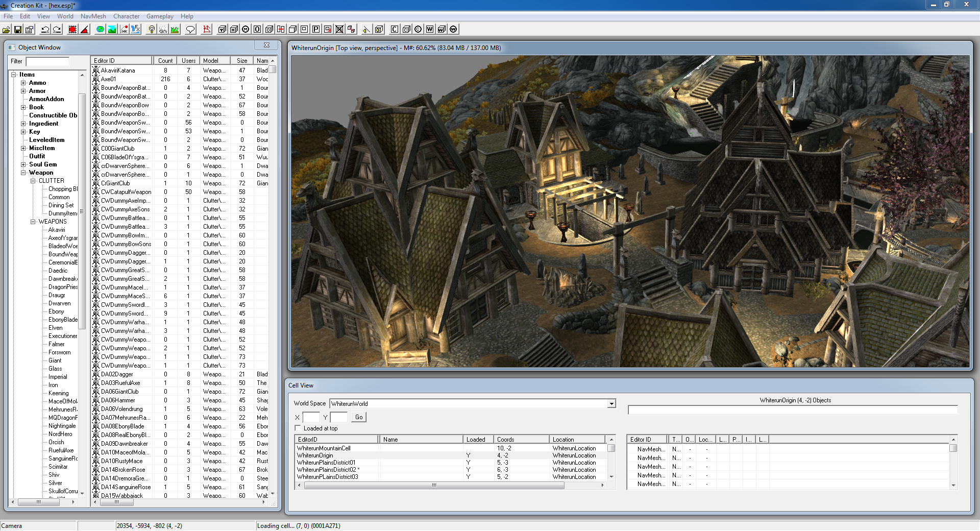Toggle grass display in the render window
This screenshot has width=980, height=531.
point(175,30)
